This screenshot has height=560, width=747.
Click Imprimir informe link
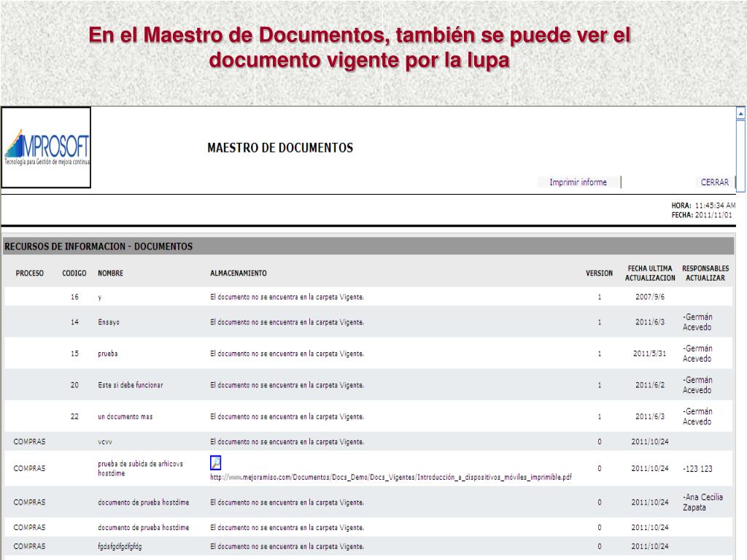pyautogui.click(x=578, y=182)
